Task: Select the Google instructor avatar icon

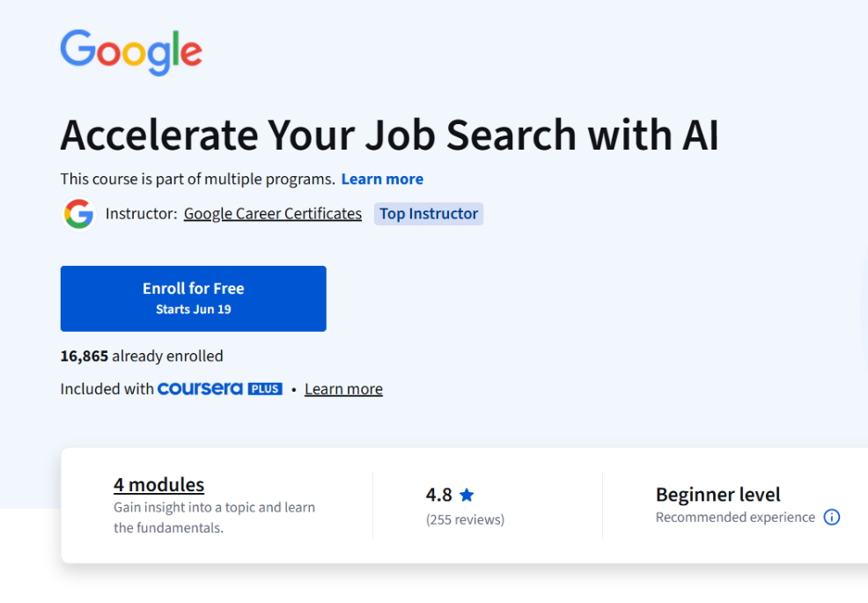Action: 78,213
